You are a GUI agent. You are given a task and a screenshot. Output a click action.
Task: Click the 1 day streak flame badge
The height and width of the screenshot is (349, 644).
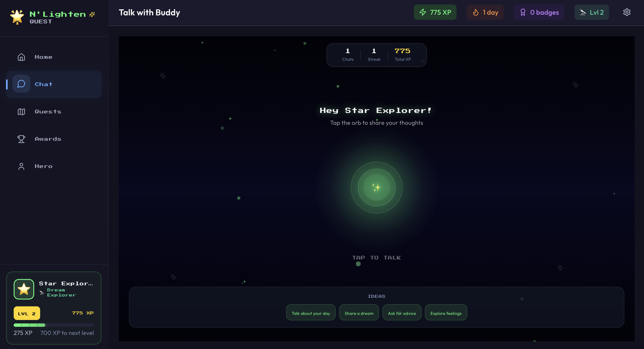click(485, 12)
